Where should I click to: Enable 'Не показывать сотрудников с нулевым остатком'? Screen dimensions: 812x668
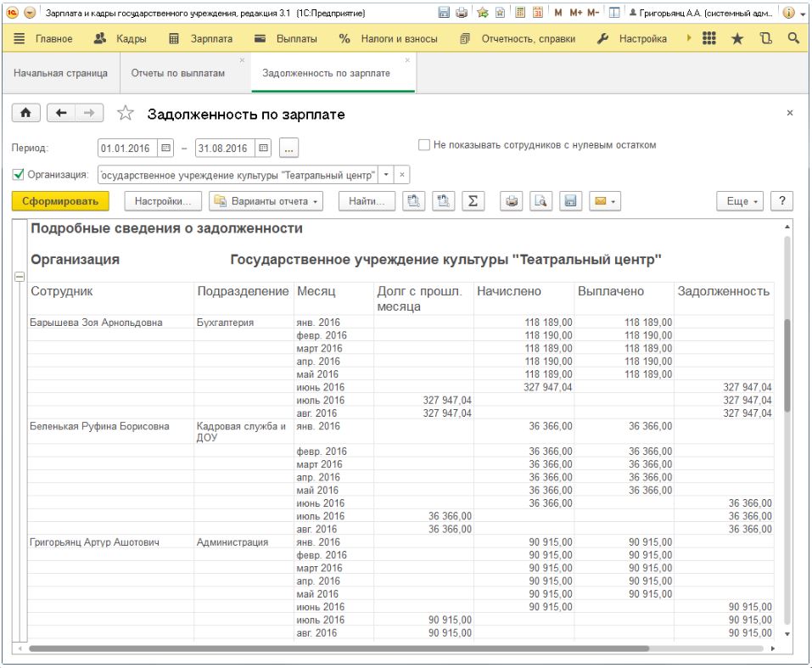[424, 145]
